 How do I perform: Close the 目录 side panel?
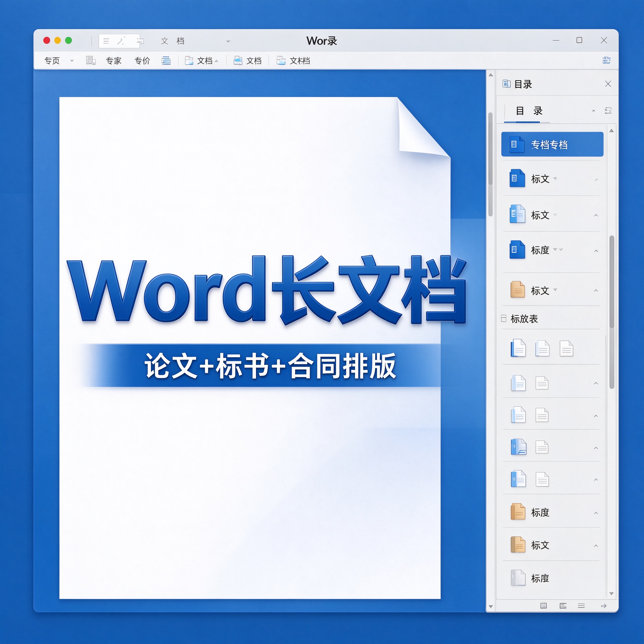click(608, 84)
